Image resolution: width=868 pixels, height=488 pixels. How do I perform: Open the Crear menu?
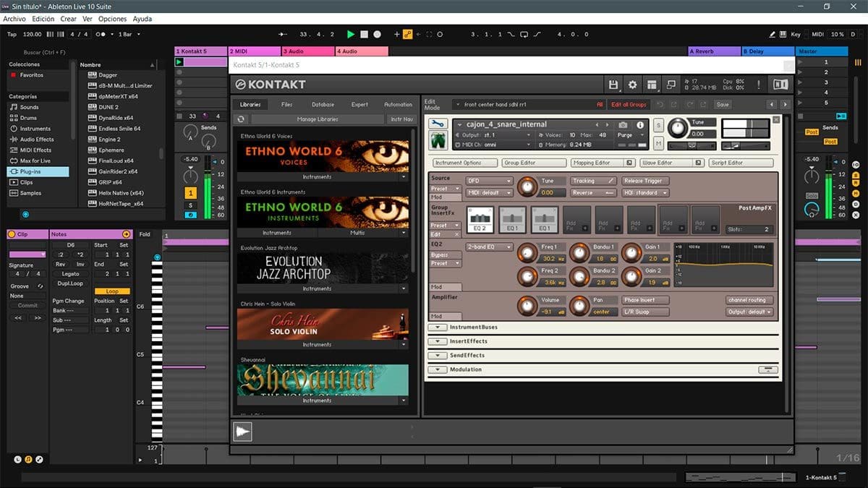68,19
